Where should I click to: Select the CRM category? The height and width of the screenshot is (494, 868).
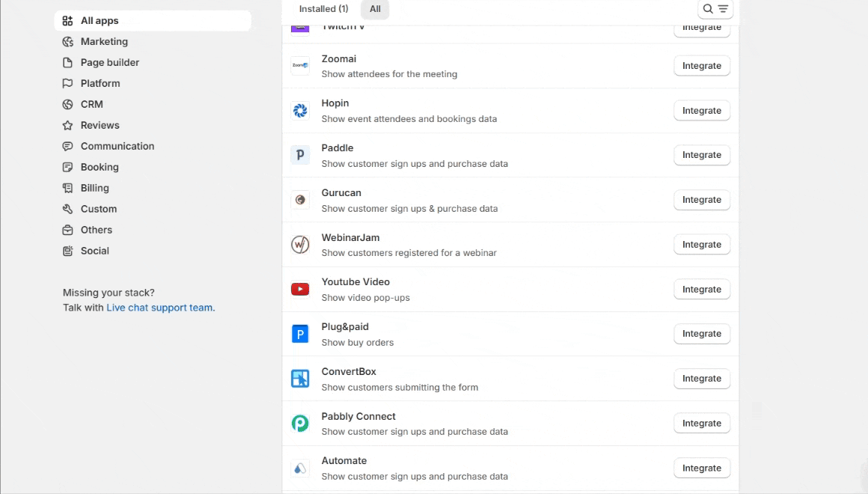(92, 105)
